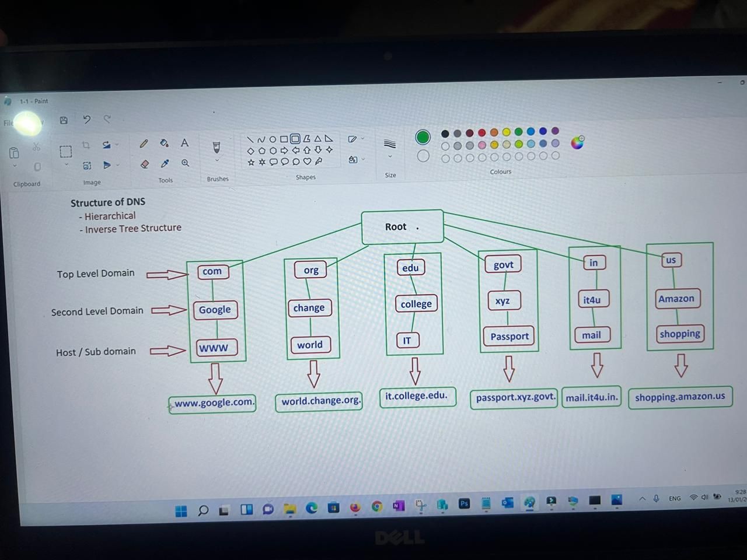Select the Fill bucket tool
The image size is (747, 560).
point(165,143)
